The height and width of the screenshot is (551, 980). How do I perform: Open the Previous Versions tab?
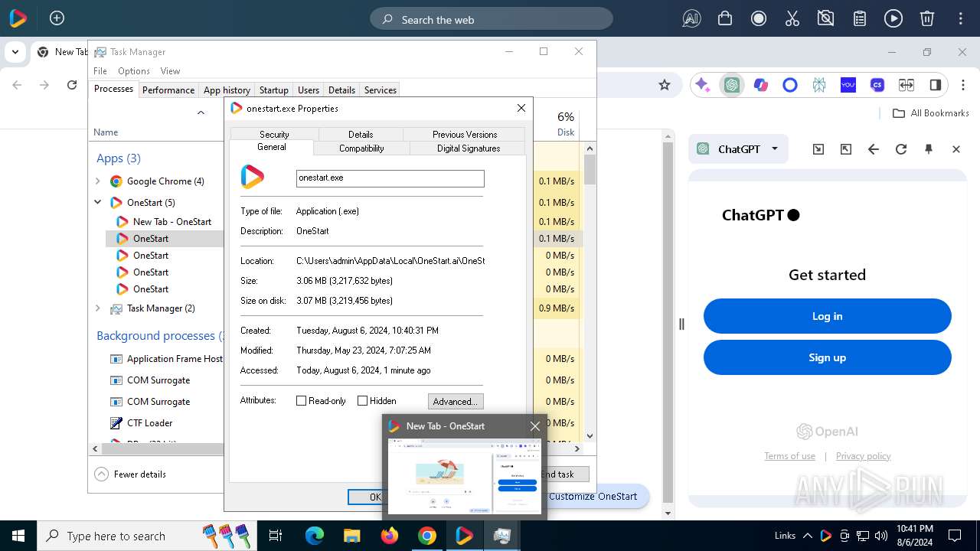coord(465,134)
